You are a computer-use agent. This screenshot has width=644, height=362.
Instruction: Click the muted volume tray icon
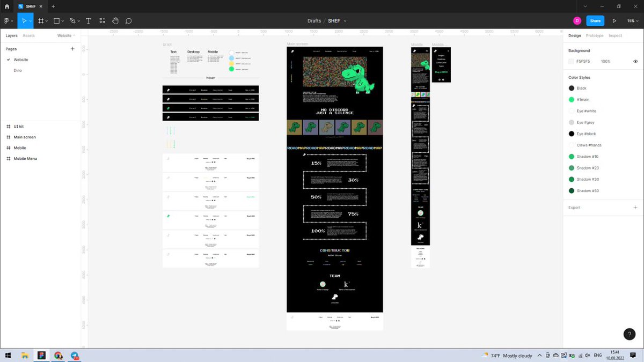pos(587,356)
